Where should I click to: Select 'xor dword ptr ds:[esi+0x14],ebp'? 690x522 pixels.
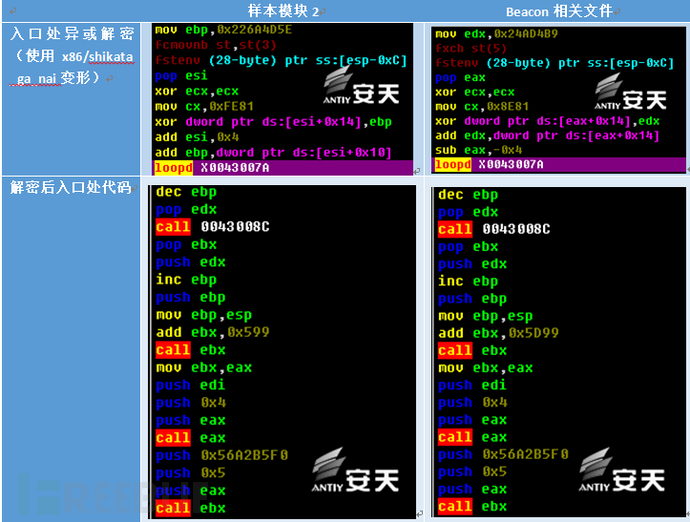tap(273, 122)
